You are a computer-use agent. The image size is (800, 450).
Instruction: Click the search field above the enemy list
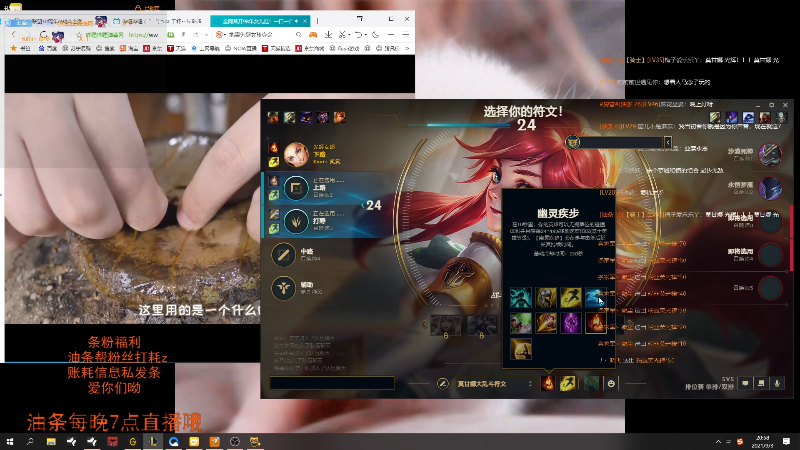[621, 142]
